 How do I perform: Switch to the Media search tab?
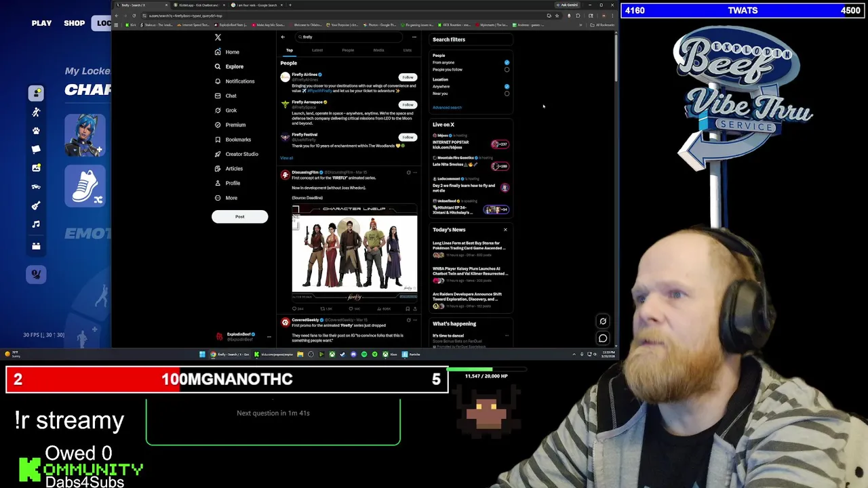(x=378, y=50)
